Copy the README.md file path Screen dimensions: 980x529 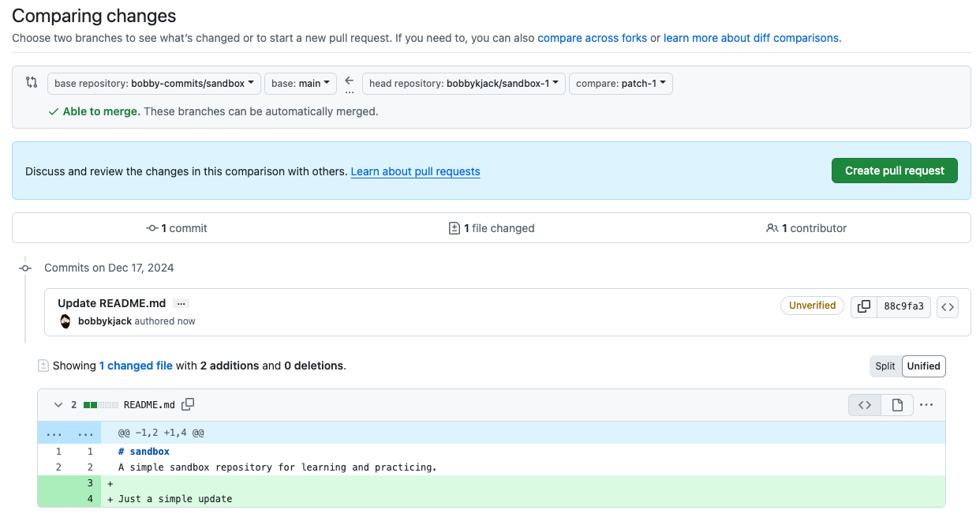pos(188,404)
